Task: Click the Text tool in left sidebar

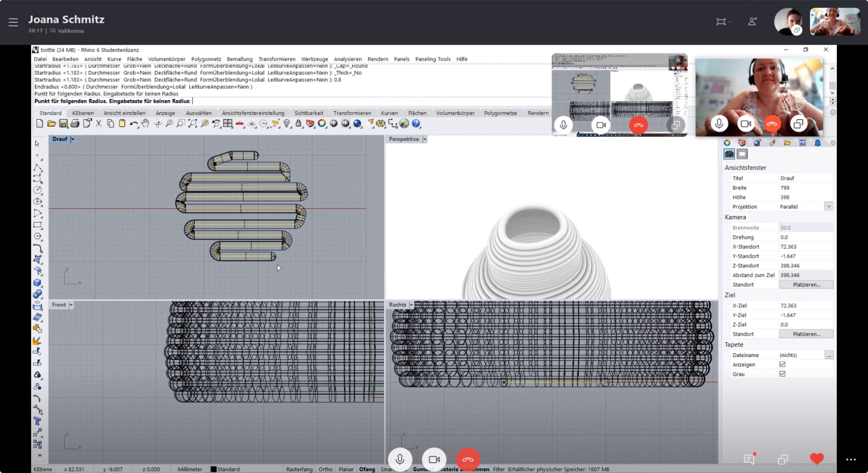Action: point(38,421)
